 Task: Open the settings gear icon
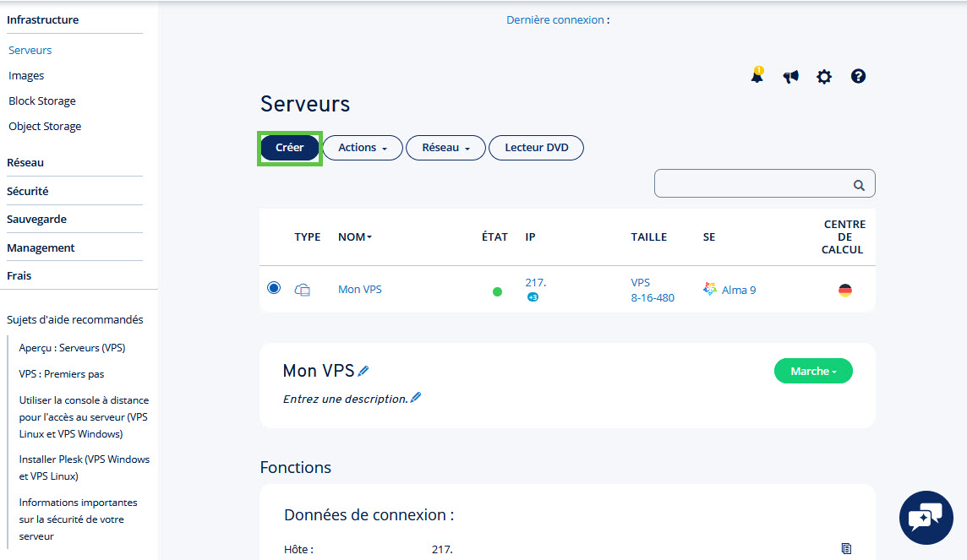(x=824, y=76)
